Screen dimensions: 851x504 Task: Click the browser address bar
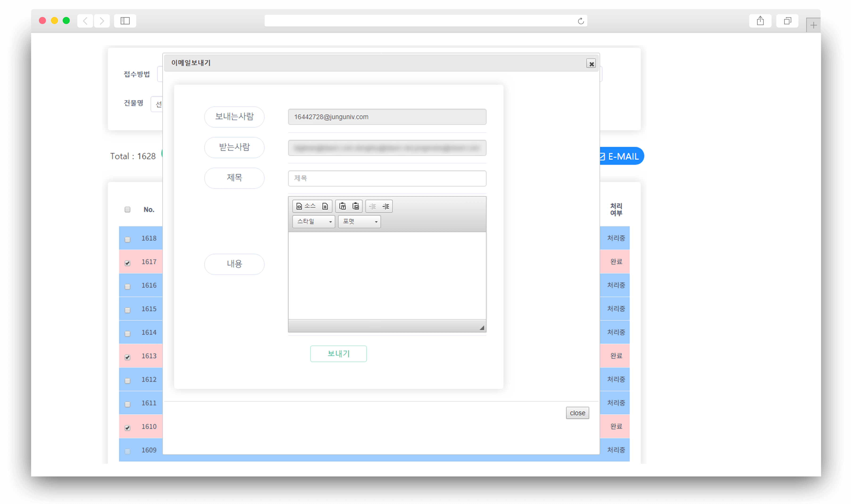[426, 21]
